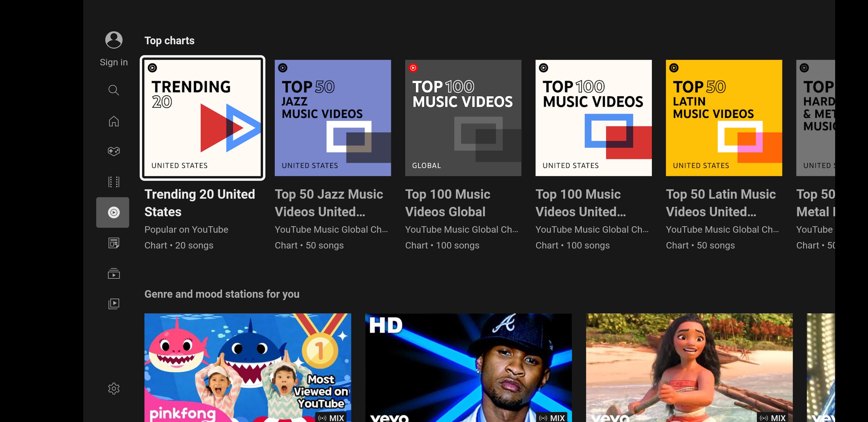Select the highlighted Music icon in sidebar
Viewport: 868px width, 422px height.
(x=113, y=212)
